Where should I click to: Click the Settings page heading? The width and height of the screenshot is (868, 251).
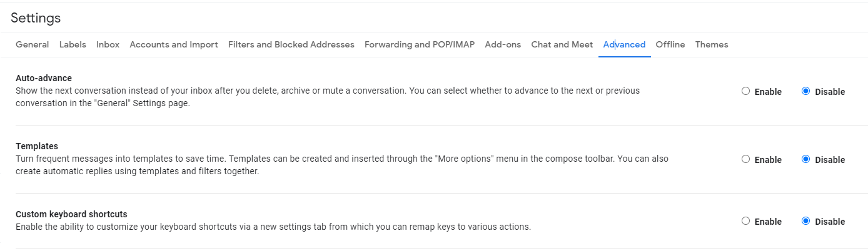(36, 18)
